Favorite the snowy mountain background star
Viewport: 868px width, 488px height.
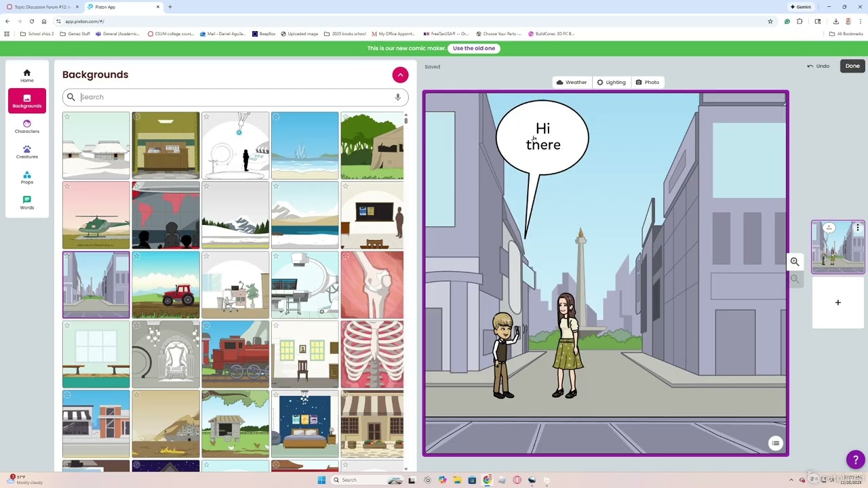point(206,186)
